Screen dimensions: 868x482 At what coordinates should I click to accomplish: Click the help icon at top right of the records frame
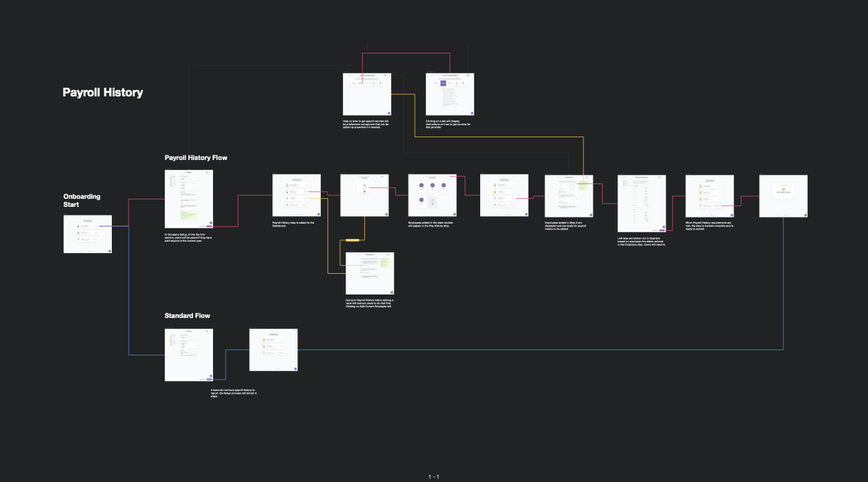385,75
